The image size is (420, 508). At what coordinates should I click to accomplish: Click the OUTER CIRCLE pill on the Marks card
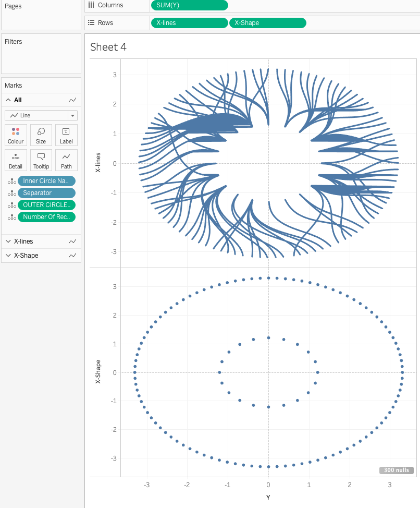point(46,205)
